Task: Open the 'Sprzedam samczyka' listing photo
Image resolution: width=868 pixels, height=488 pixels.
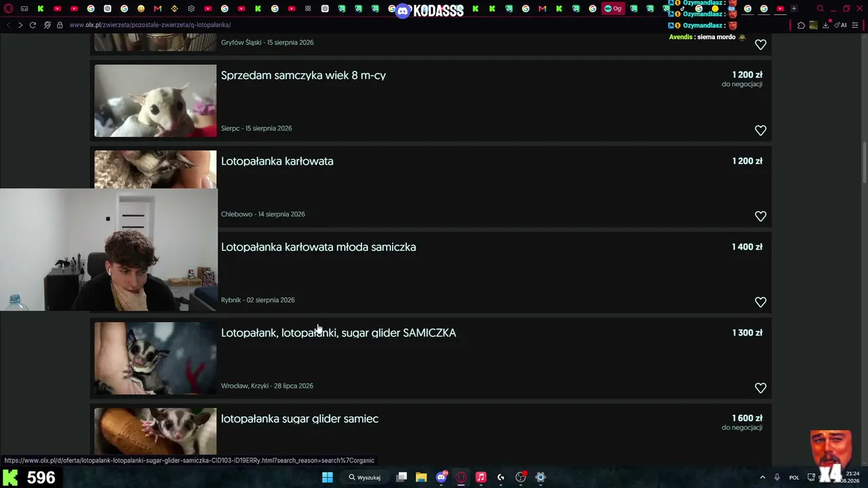Action: [155, 100]
